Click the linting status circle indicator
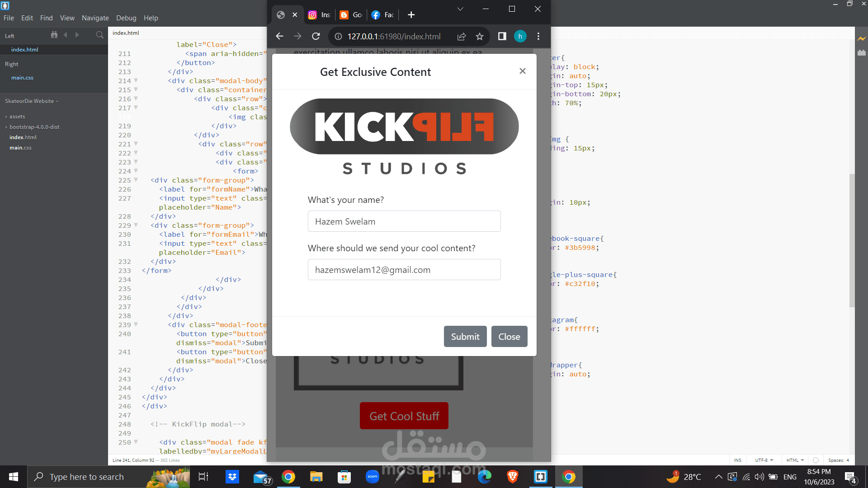The height and width of the screenshot is (488, 868). click(816, 460)
